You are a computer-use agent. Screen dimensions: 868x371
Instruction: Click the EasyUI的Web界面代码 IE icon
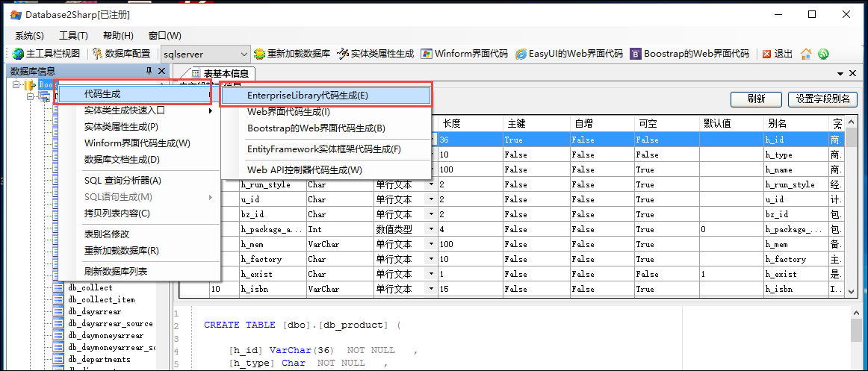[521, 54]
